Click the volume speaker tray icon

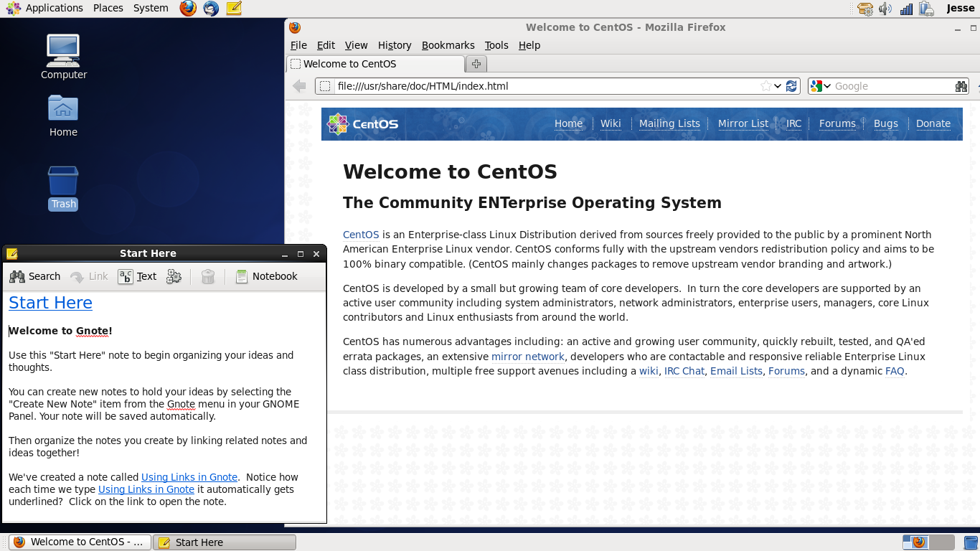point(885,9)
